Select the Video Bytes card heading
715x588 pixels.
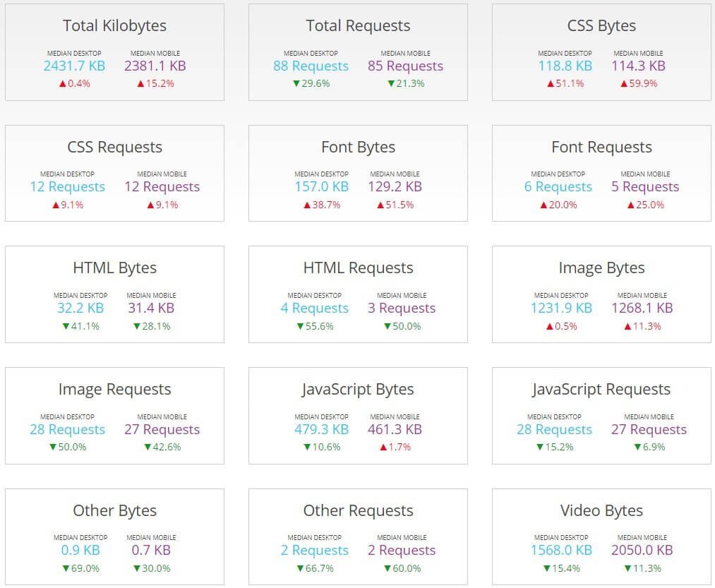tap(601, 511)
